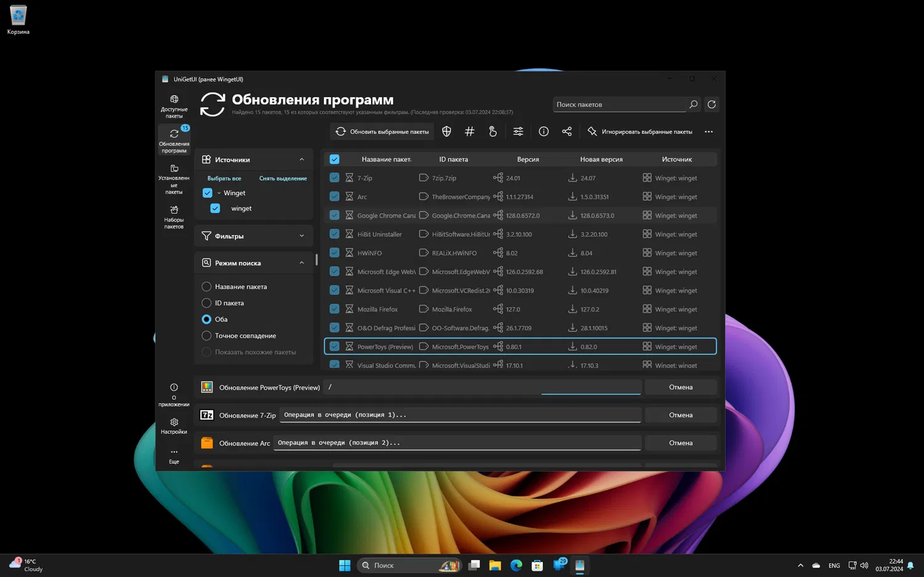Click the Поиск пакетов search field
Viewport: 924px width, 577px height.
click(618, 105)
